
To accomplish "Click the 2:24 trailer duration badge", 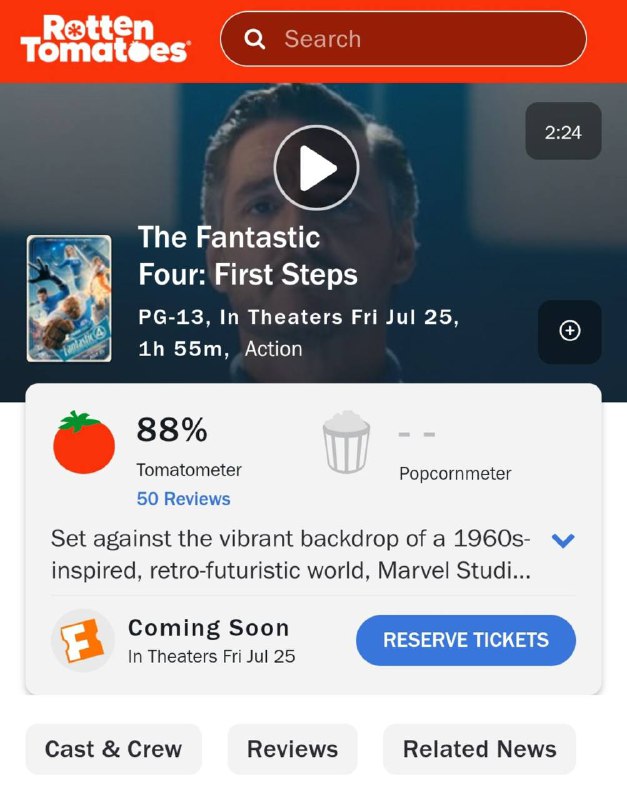I will [563, 132].
